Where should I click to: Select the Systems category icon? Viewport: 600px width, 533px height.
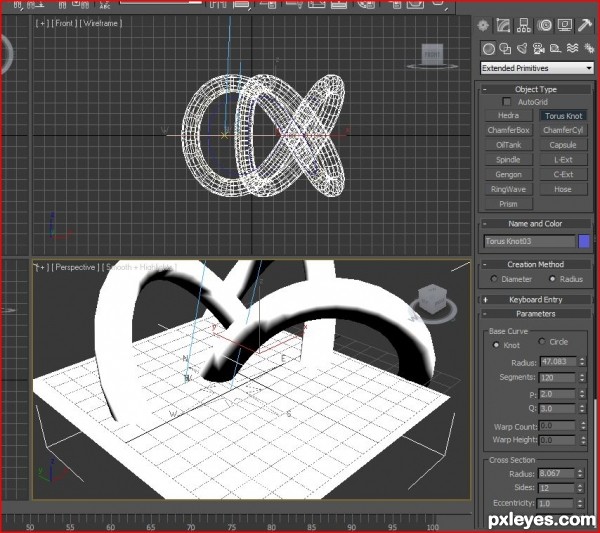pyautogui.click(x=589, y=49)
